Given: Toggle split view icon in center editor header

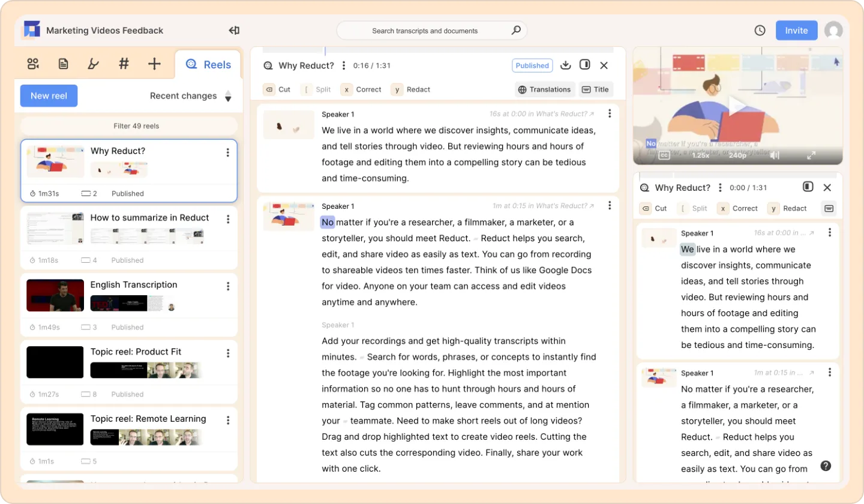Looking at the screenshot, I should [x=584, y=65].
